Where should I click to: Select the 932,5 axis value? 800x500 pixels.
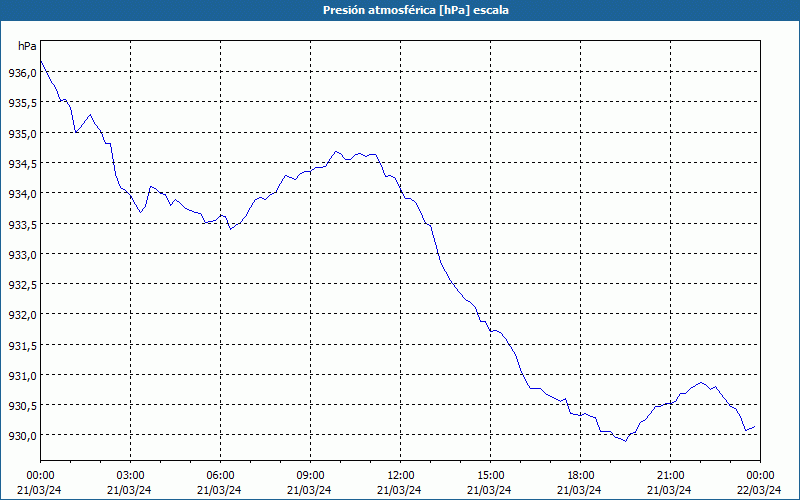[x=22, y=285]
